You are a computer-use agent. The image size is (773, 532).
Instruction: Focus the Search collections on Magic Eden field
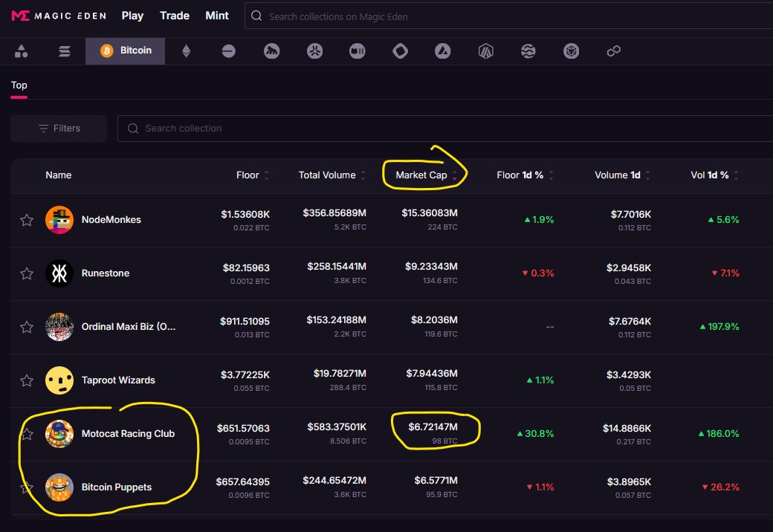click(508, 16)
